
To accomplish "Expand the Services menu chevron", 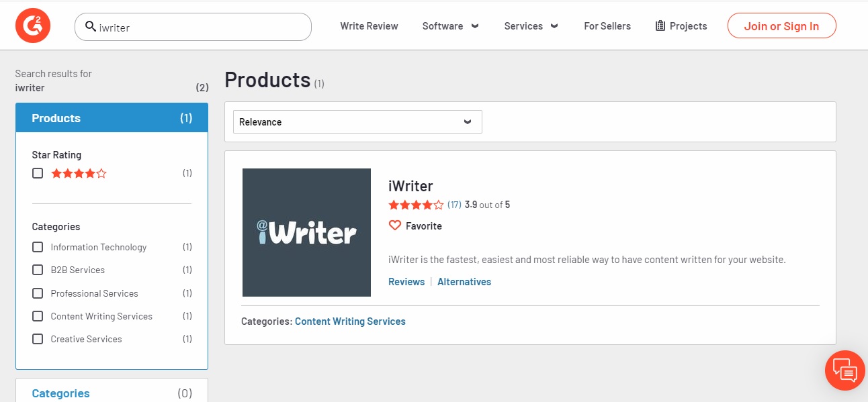I will tap(554, 26).
